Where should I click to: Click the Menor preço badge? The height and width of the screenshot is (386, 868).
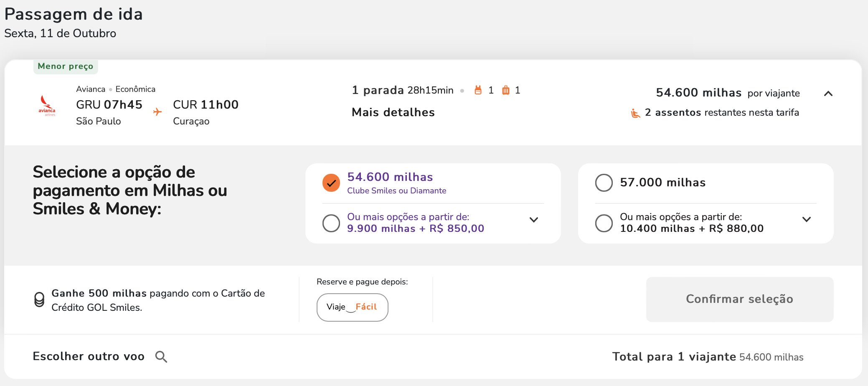tap(66, 66)
